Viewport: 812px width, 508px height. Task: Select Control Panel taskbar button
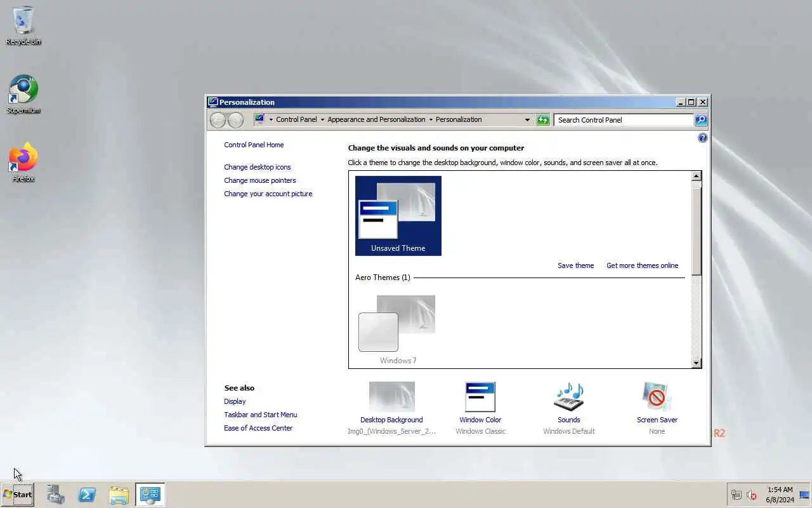150,495
